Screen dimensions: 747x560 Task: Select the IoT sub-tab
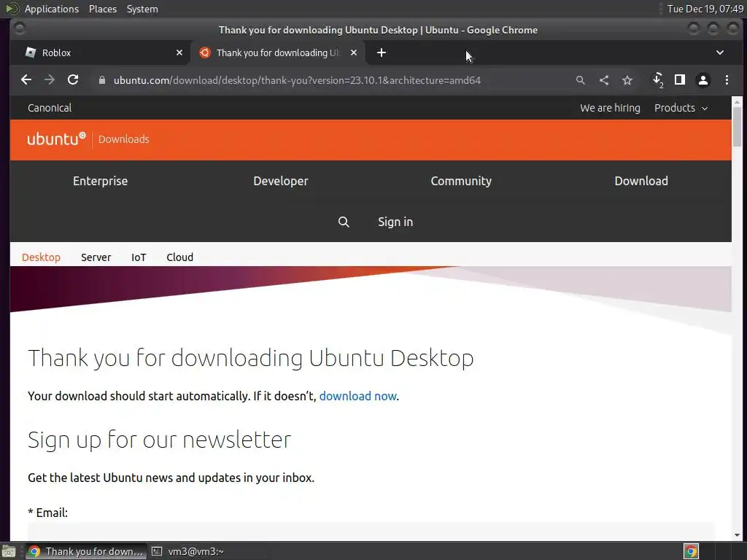(139, 257)
